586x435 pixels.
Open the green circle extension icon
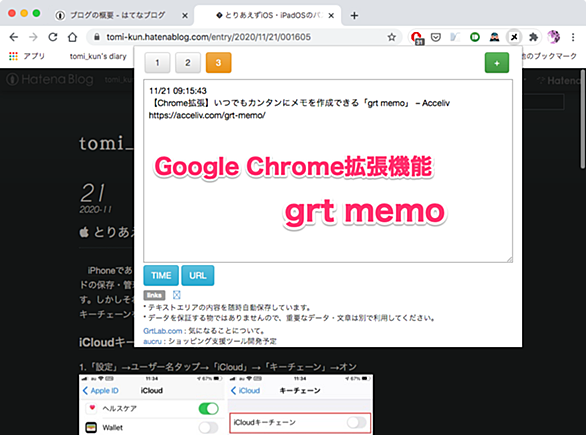click(475, 37)
